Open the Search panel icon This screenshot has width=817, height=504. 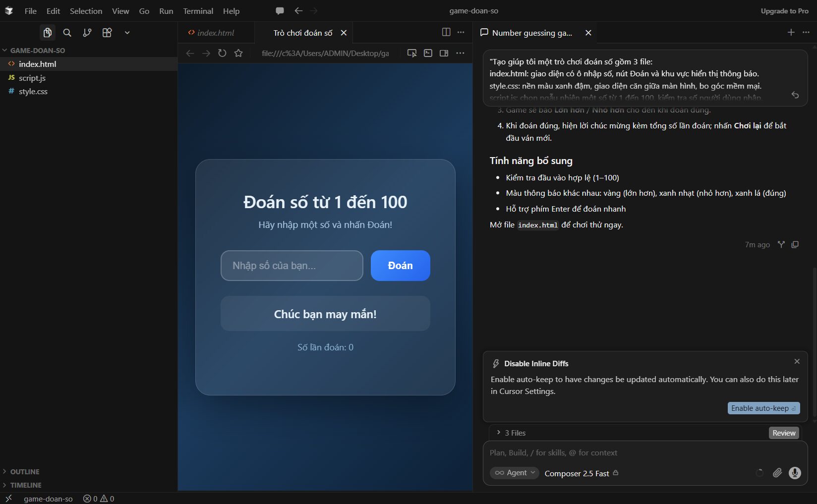[67, 33]
